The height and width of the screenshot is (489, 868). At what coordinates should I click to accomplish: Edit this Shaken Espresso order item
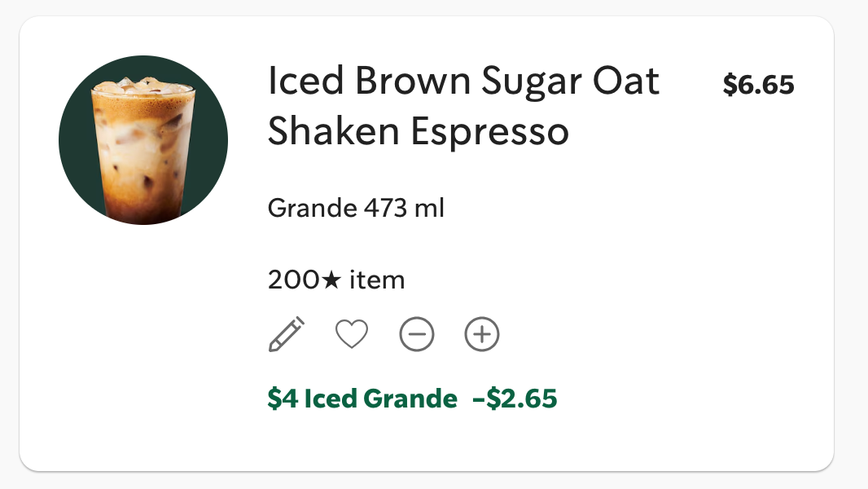pyautogui.click(x=286, y=334)
